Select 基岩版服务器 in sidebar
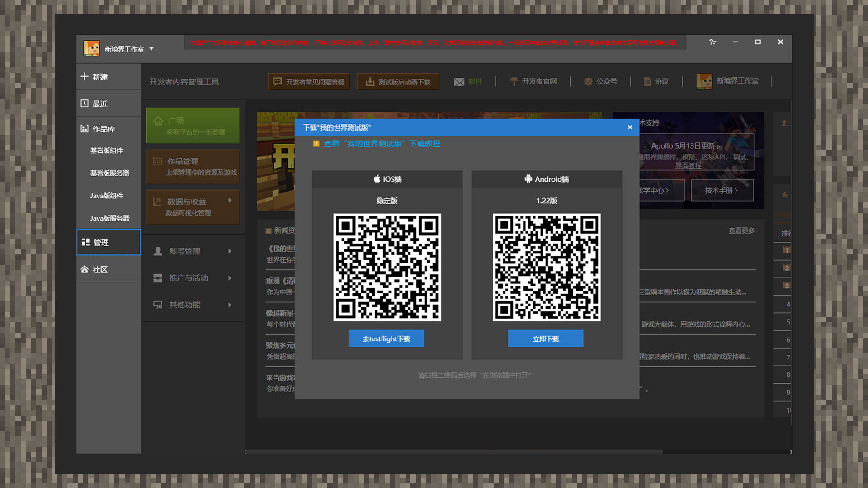The width and height of the screenshot is (868, 488). click(x=110, y=173)
